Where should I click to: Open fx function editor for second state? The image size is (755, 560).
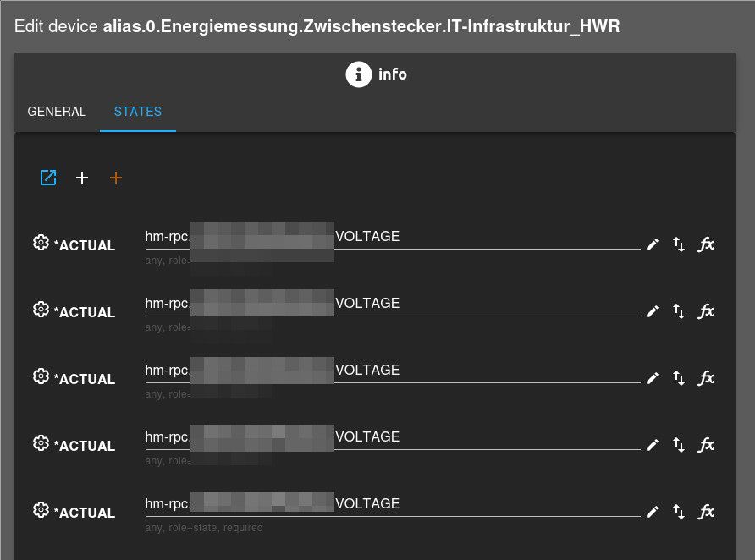click(707, 311)
